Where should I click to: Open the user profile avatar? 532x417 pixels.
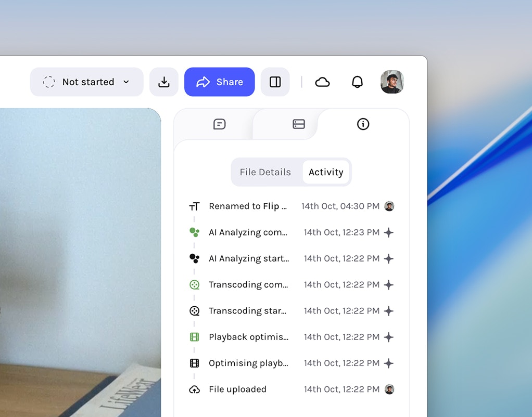click(x=392, y=82)
